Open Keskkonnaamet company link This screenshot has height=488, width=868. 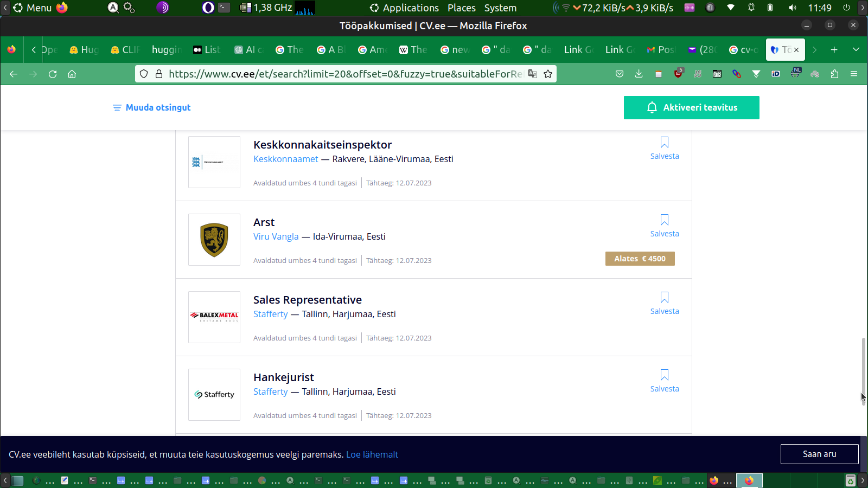coord(286,159)
